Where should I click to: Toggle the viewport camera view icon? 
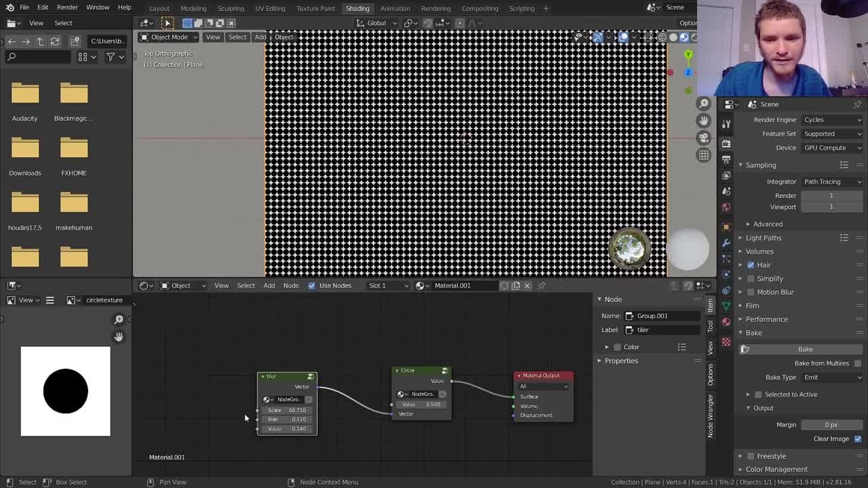pos(703,137)
